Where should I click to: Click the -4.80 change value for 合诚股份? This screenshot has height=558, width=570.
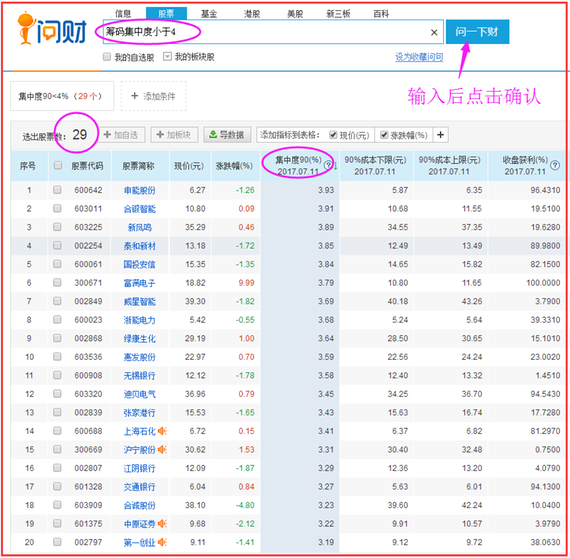click(x=245, y=505)
